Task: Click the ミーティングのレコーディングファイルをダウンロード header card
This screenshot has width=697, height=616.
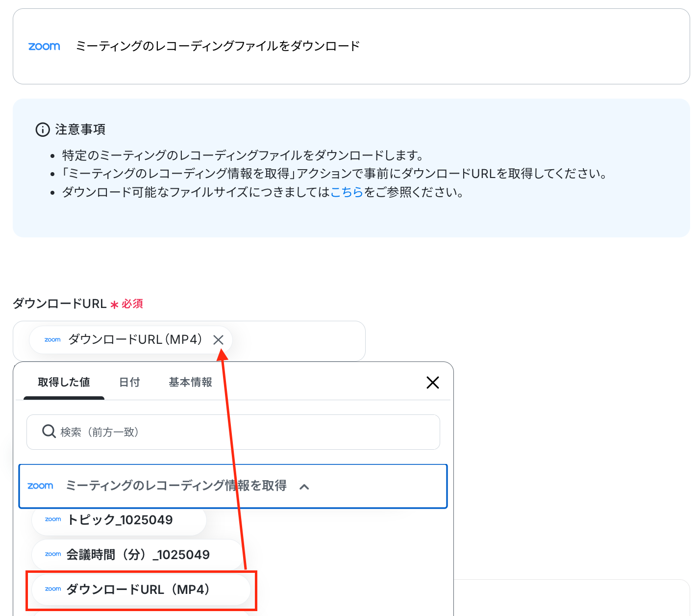Action: (351, 47)
